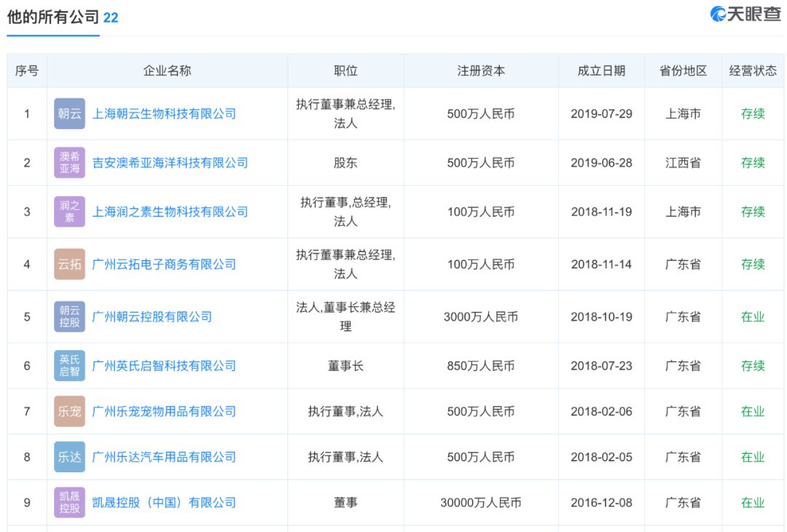Click the 乐达 company logo icon
Viewport: 787px width, 532px height.
click(70, 457)
